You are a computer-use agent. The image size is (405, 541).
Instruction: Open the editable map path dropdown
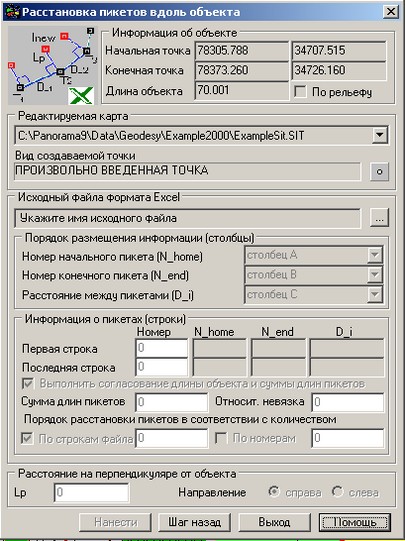379,135
